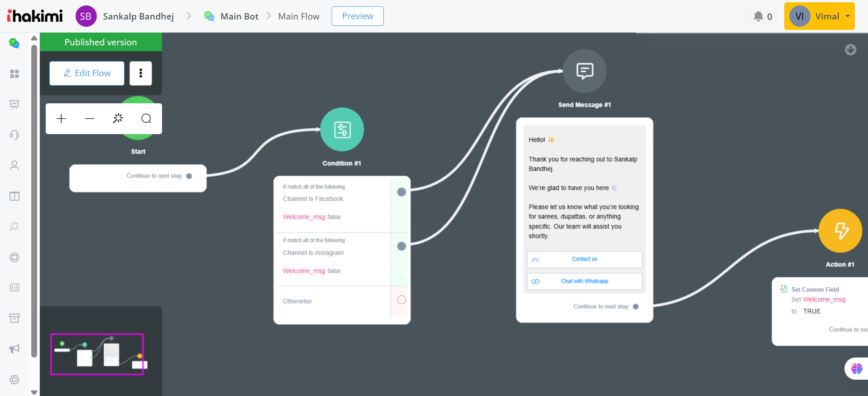Viewport: 868px width, 396px height.
Task: Go to Main Flow breadcrumb
Action: [299, 16]
